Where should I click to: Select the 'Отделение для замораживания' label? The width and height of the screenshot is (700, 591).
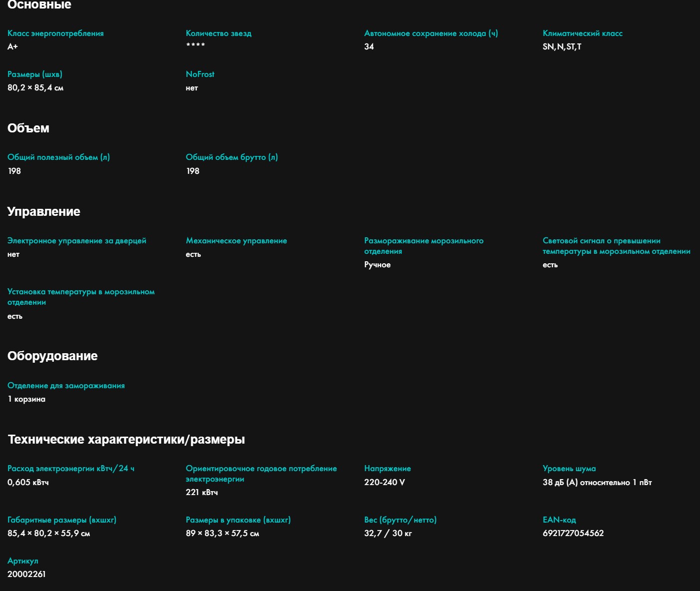tap(66, 386)
